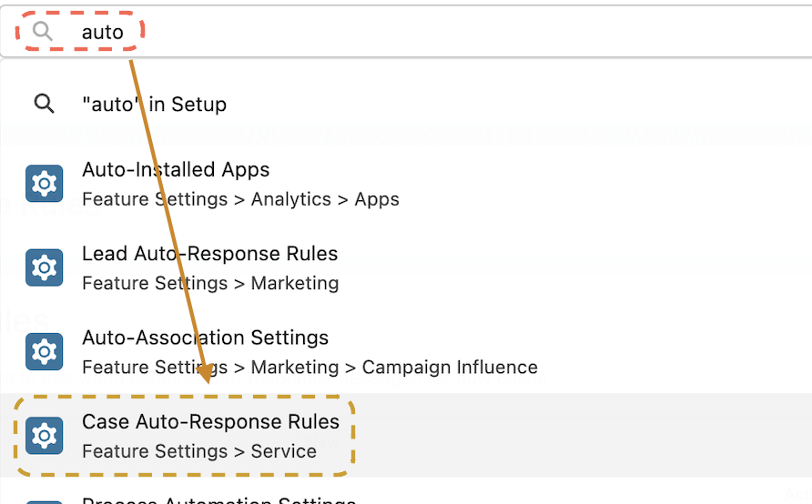Click gear icon beside Lead Auto-Response Rules
812x504 pixels.
(45, 267)
